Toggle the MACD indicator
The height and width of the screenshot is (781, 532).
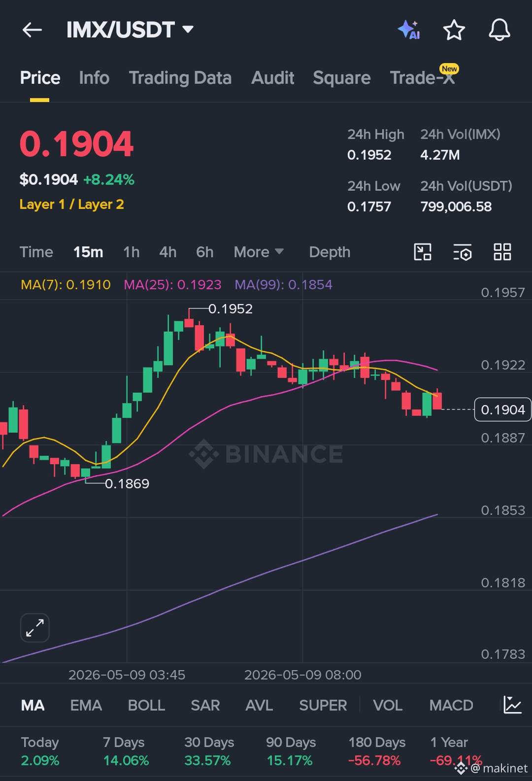coord(451,706)
